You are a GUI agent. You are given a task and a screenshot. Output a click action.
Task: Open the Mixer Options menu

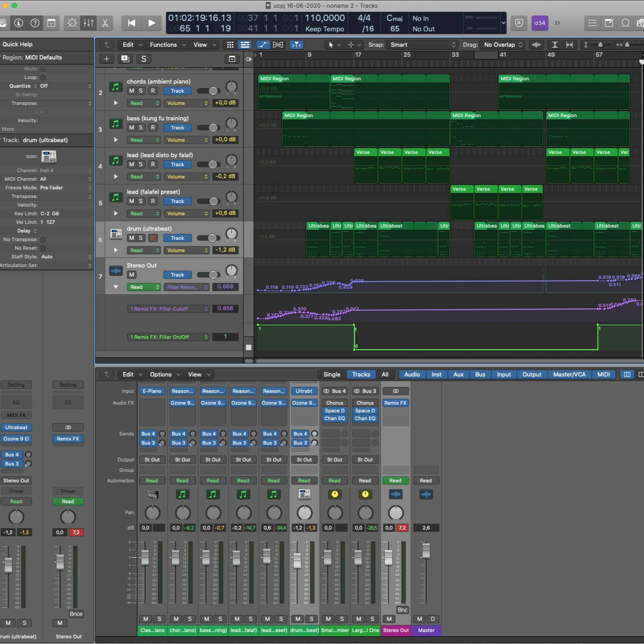165,374
